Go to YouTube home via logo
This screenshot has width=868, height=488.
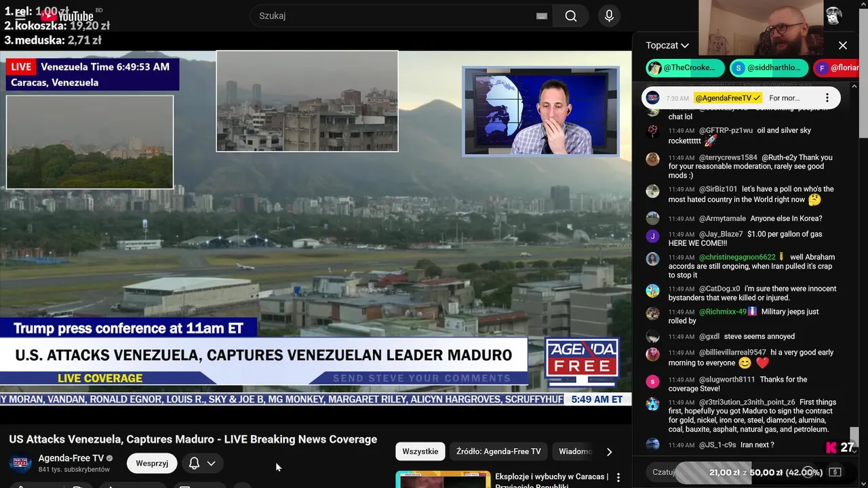[66, 16]
